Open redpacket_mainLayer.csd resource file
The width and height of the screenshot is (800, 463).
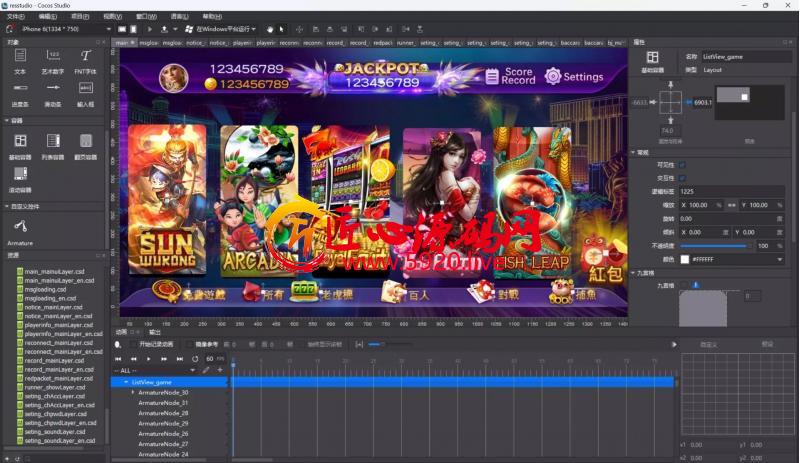pos(59,378)
